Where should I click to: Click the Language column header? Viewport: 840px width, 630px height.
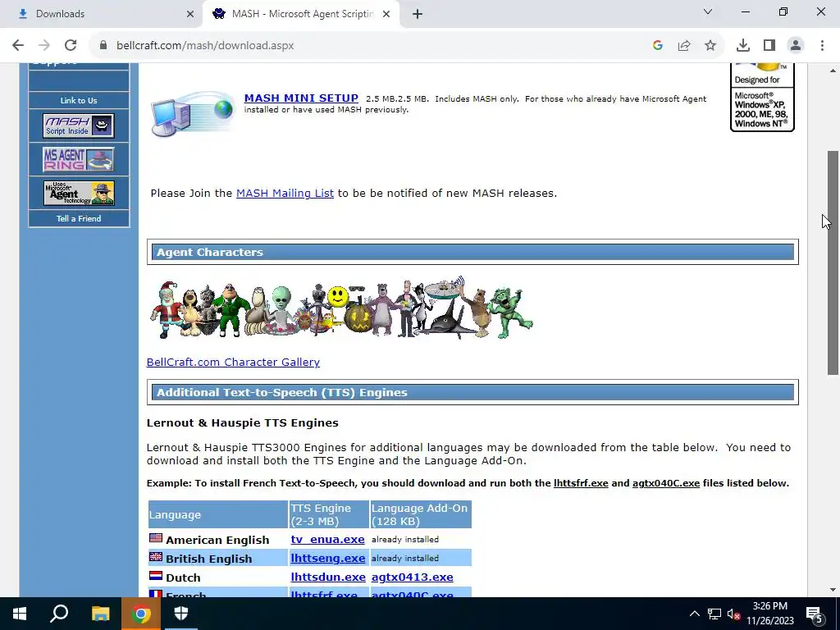(x=218, y=515)
